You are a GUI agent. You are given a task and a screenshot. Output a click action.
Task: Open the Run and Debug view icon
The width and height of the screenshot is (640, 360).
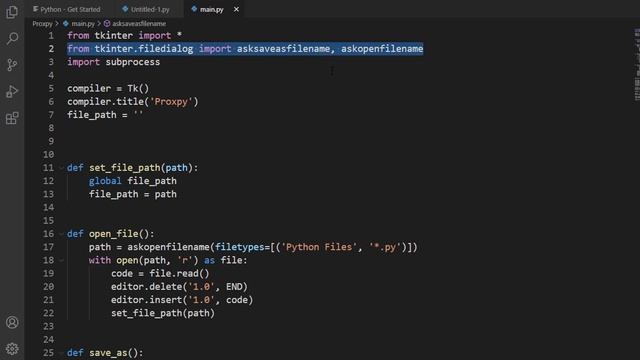pos(12,91)
